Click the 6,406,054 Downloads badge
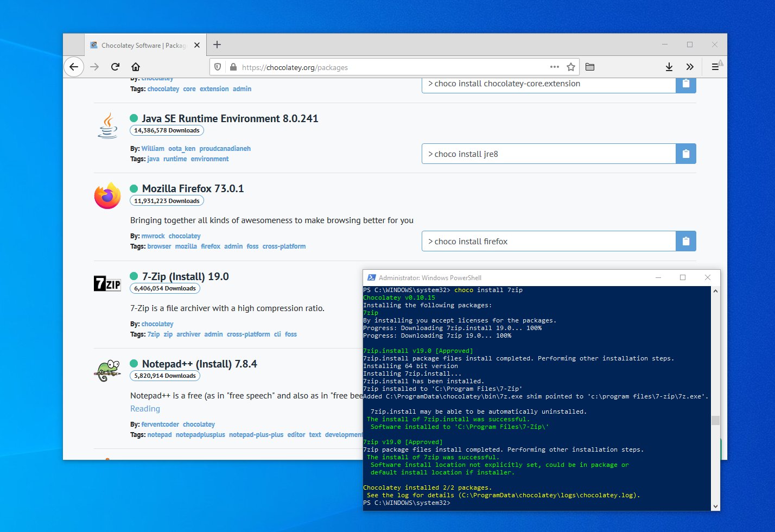The width and height of the screenshot is (775, 532). coord(165,288)
